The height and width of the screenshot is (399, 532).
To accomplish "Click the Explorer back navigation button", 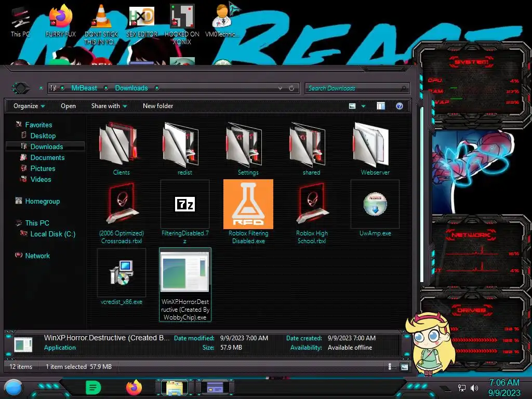I will click(x=21, y=88).
